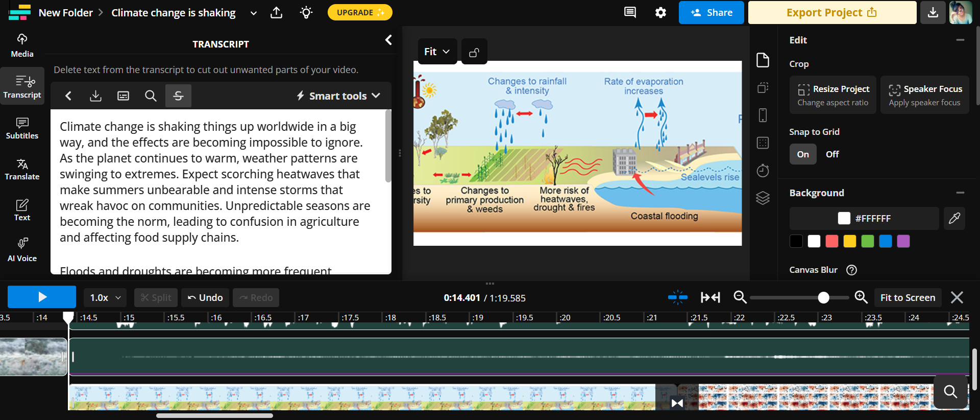
Task: Open the Text panel
Action: pyautogui.click(x=22, y=210)
